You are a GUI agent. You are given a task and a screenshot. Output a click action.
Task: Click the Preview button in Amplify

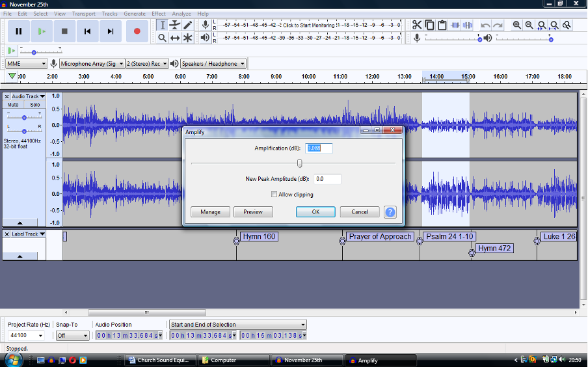(253, 212)
